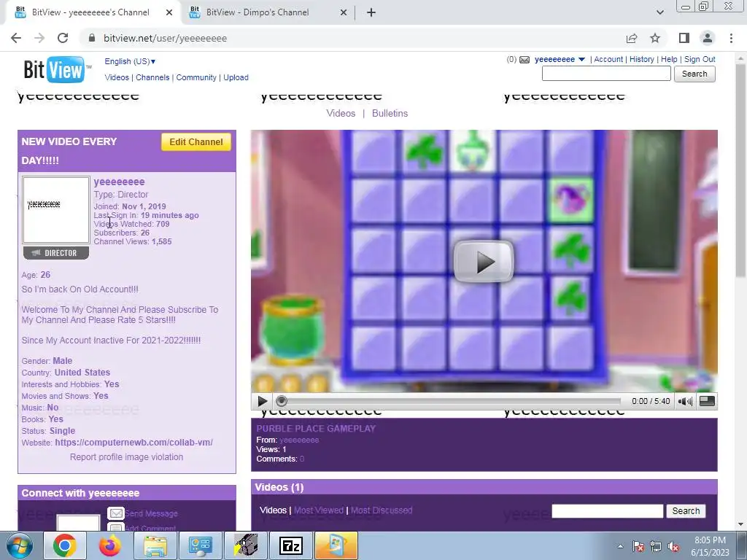Click the browser forward arrow

(39, 38)
